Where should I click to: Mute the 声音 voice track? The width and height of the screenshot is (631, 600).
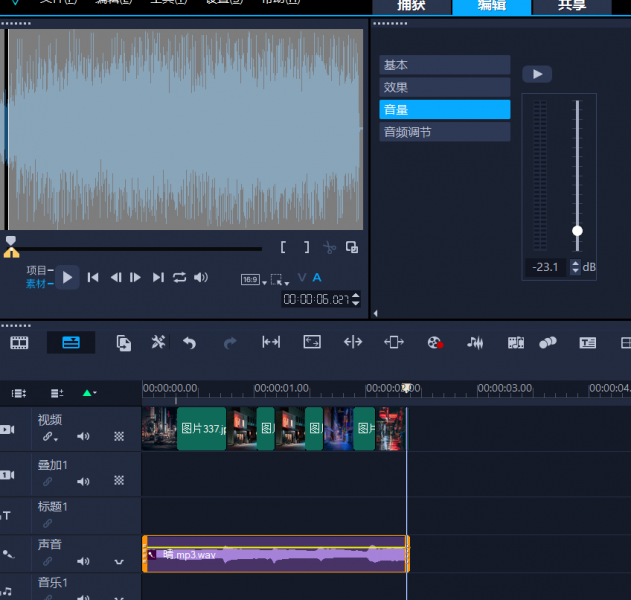pos(83,561)
